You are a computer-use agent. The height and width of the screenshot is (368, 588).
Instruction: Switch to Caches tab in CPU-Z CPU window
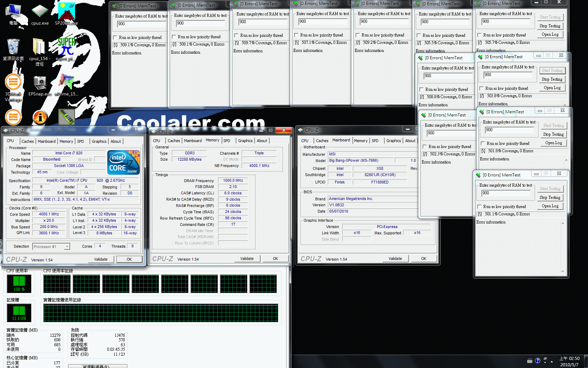click(28, 141)
